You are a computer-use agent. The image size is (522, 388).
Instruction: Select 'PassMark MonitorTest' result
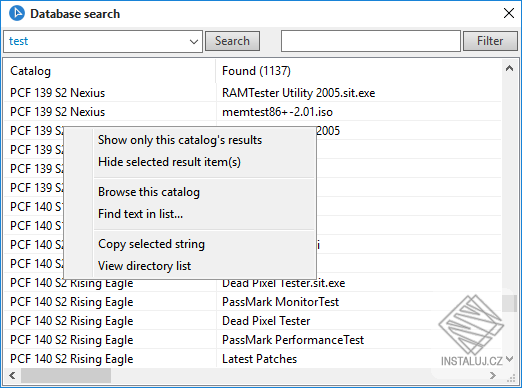tap(280, 302)
